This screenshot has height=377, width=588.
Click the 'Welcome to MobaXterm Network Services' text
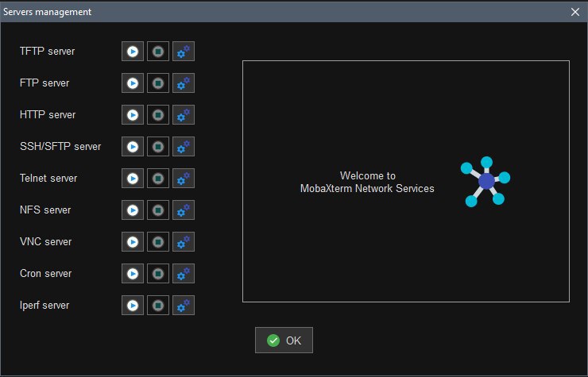tap(367, 182)
